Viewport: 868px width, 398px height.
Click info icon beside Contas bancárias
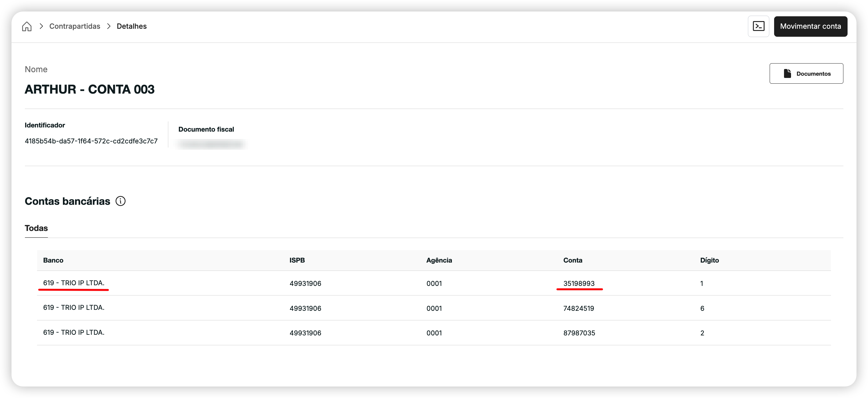120,201
